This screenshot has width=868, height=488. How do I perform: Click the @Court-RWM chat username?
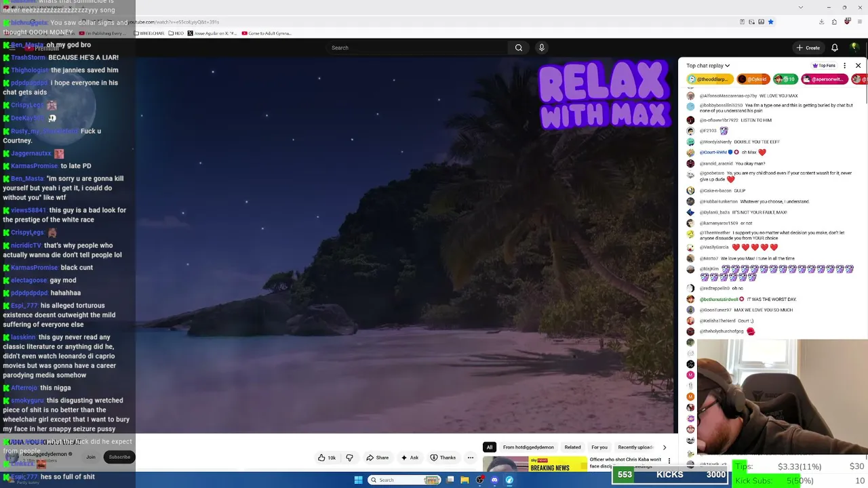pyautogui.click(x=713, y=152)
